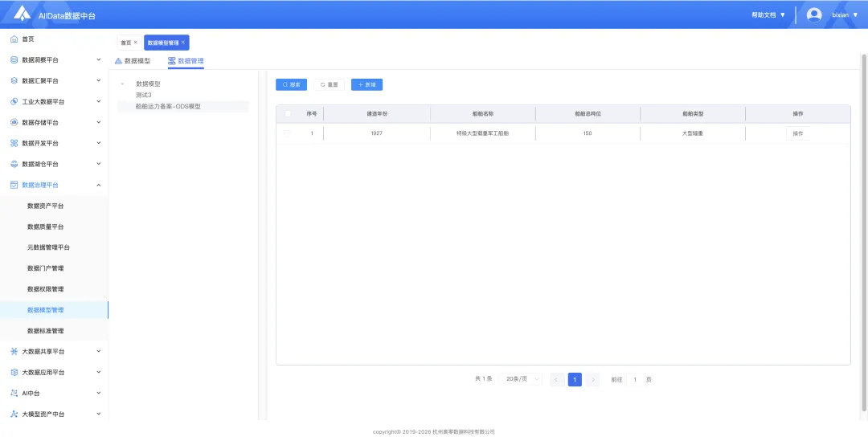The height and width of the screenshot is (441, 868).
Task: Click the 数据存储平台 icon
Action: point(14,122)
